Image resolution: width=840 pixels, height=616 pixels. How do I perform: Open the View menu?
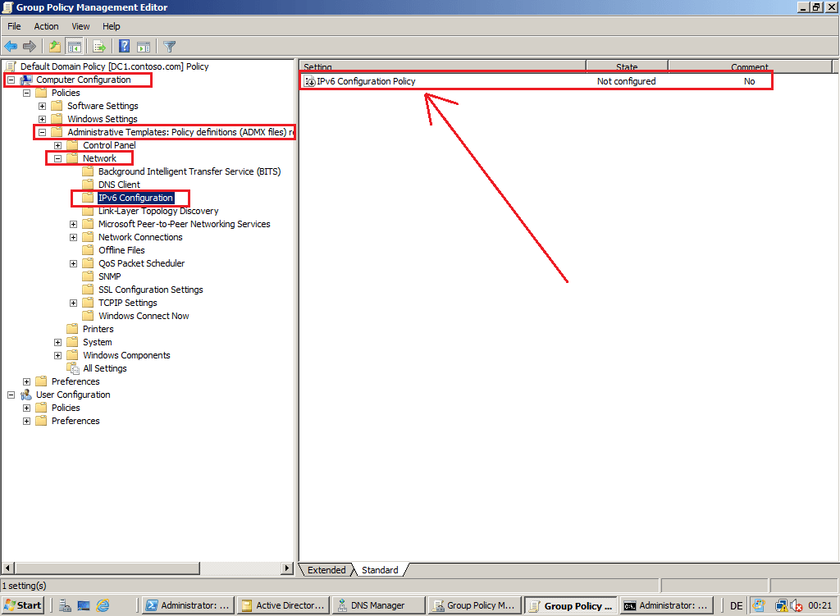coord(80,26)
